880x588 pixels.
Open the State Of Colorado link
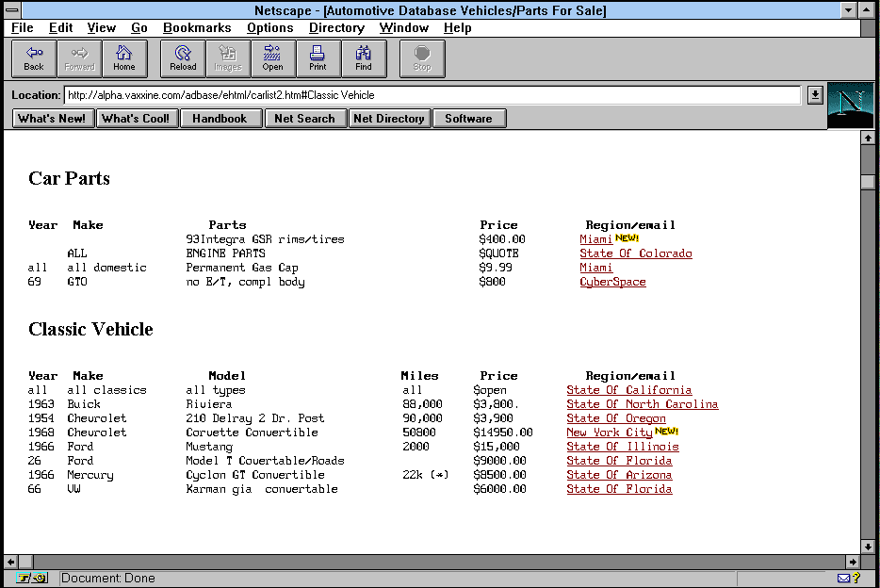(x=636, y=253)
